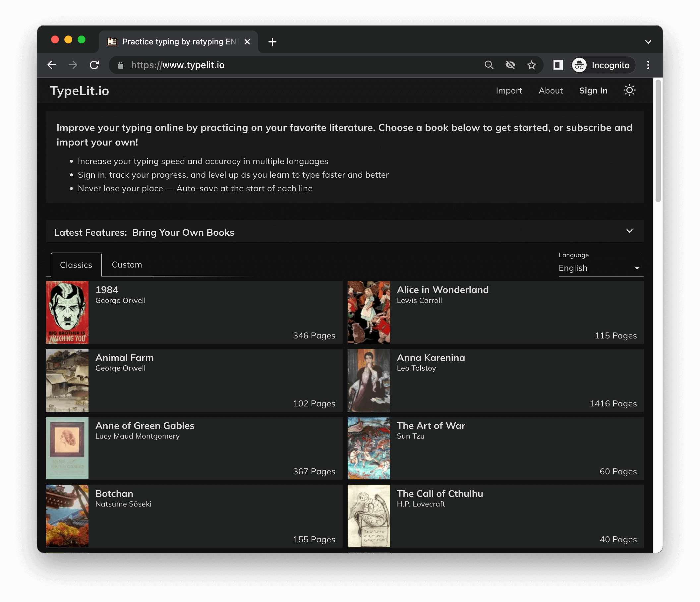Viewport: 700px width, 602px height.
Task: Click the crossed-out eye tracking icon
Action: coord(510,65)
